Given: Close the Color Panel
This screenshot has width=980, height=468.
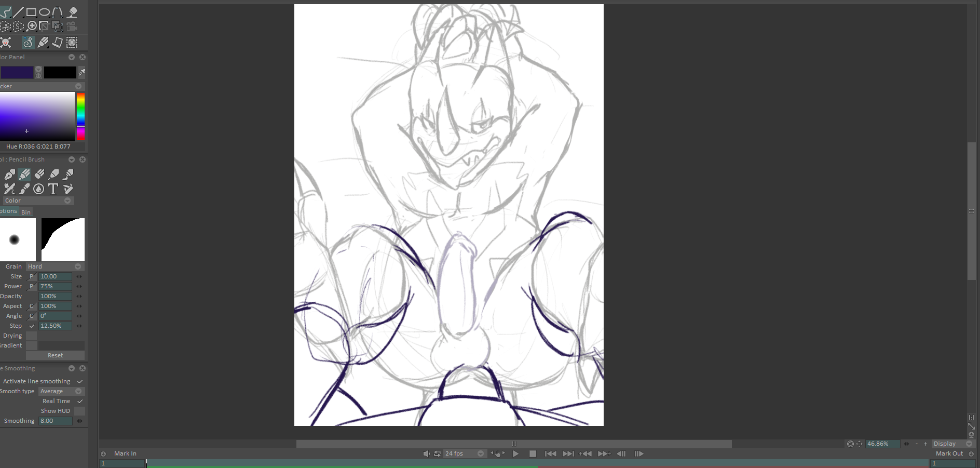Looking at the screenshot, I should pyautogui.click(x=83, y=57).
